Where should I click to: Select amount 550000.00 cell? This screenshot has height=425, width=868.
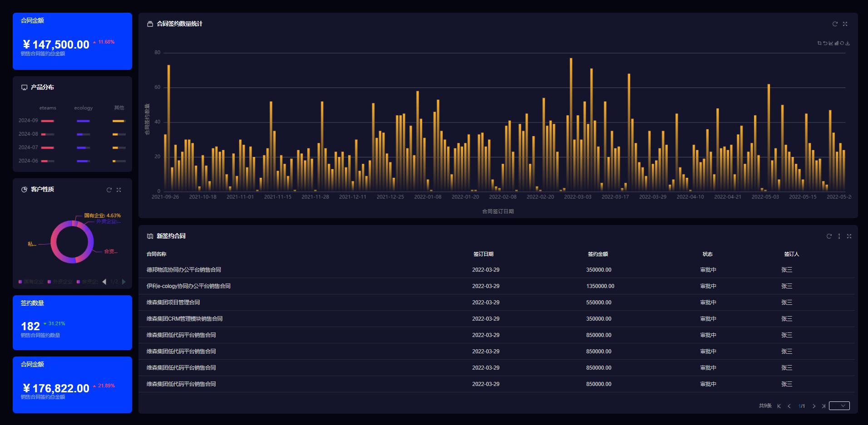[599, 303]
